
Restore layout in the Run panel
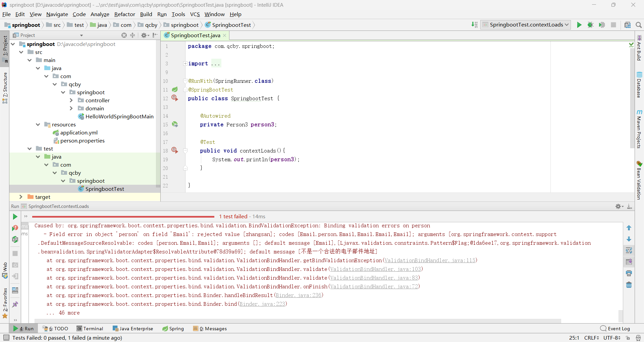tap(15, 290)
